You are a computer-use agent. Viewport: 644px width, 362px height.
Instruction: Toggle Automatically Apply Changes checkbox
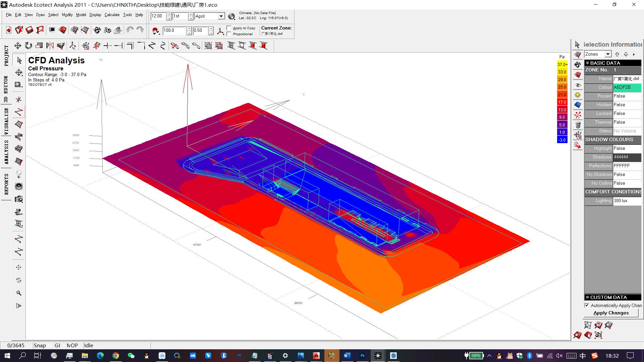click(587, 305)
